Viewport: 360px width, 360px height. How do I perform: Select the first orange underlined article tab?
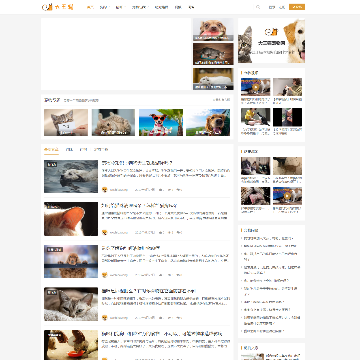tap(51, 150)
